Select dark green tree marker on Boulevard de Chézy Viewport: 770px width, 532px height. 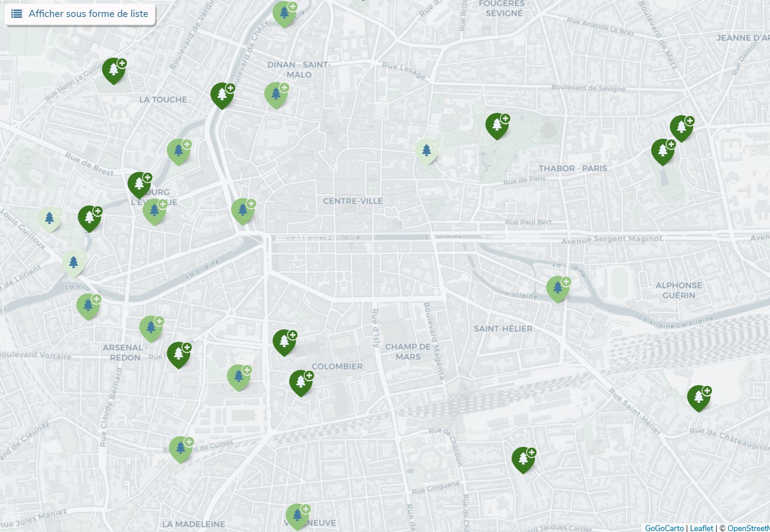point(223,96)
